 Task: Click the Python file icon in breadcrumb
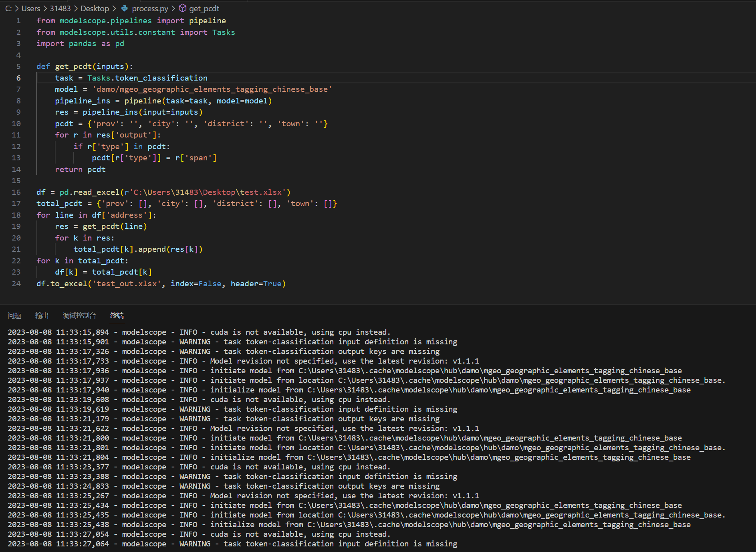click(125, 8)
